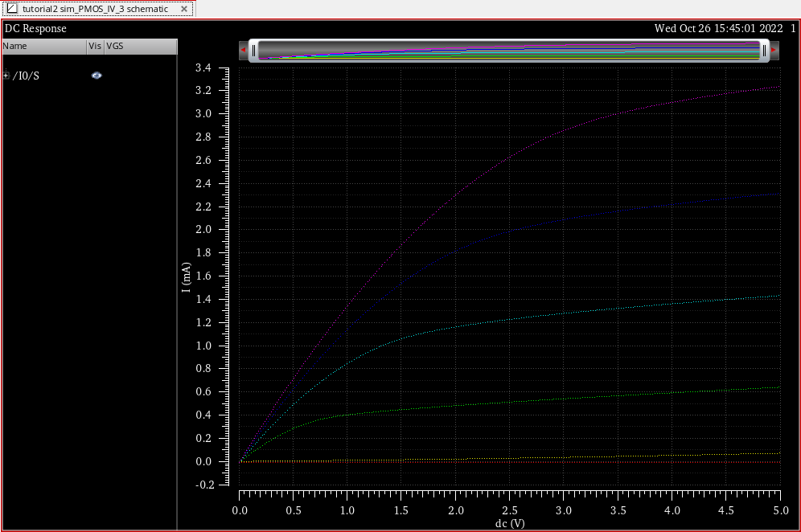801x532 pixels.
Task: Click right red arrow of zoom scrollbar
Action: (774, 50)
